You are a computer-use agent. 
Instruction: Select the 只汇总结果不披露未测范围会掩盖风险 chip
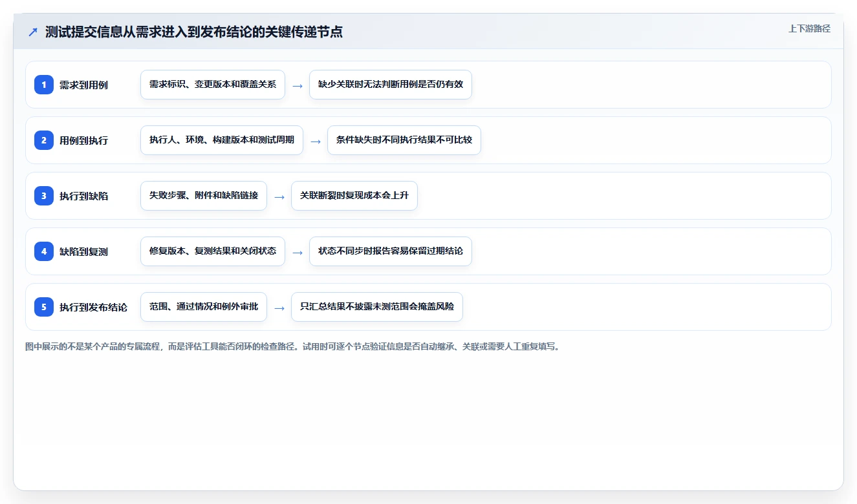click(x=377, y=307)
